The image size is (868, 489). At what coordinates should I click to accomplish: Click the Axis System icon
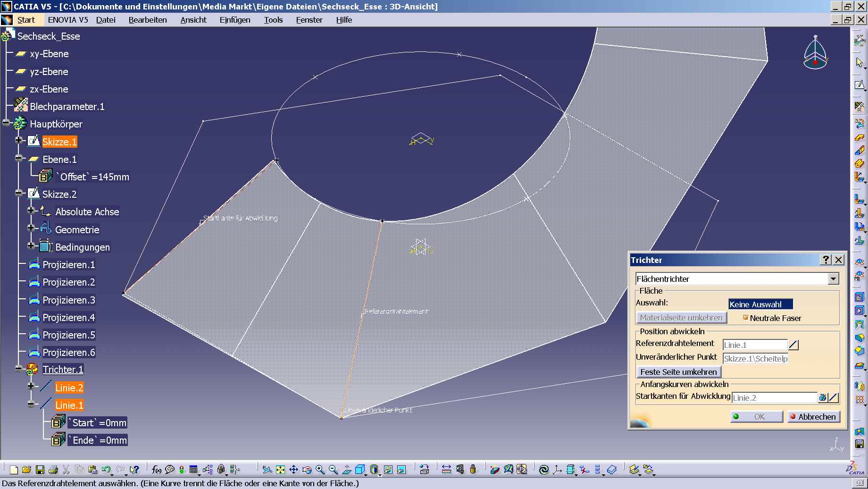click(x=557, y=470)
